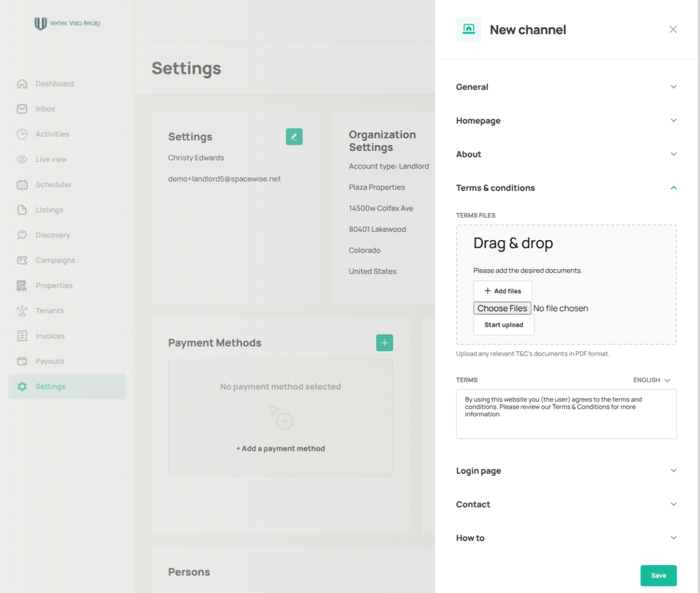
Task: Click the Campaigns icon in sidebar
Action: pyautogui.click(x=22, y=260)
